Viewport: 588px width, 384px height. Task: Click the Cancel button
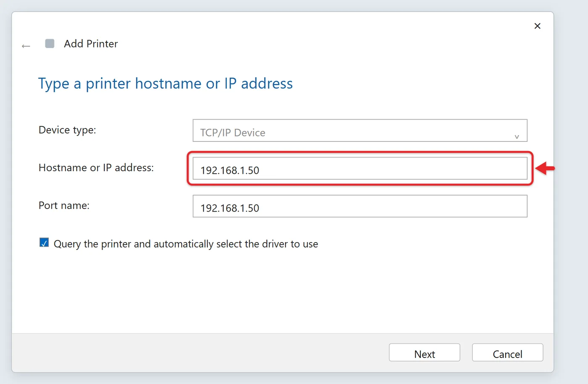pos(507,353)
